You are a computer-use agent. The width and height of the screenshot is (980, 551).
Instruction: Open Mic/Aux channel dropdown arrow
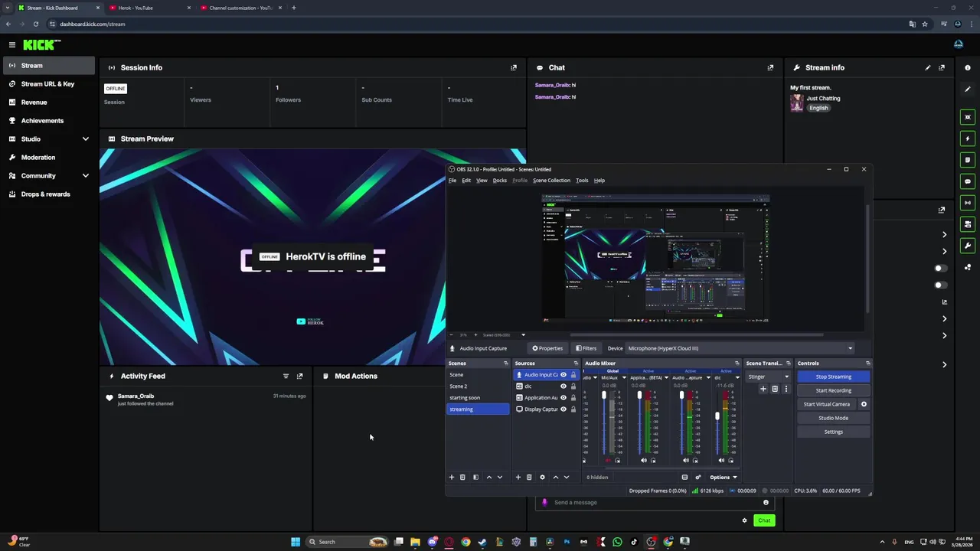[624, 377]
